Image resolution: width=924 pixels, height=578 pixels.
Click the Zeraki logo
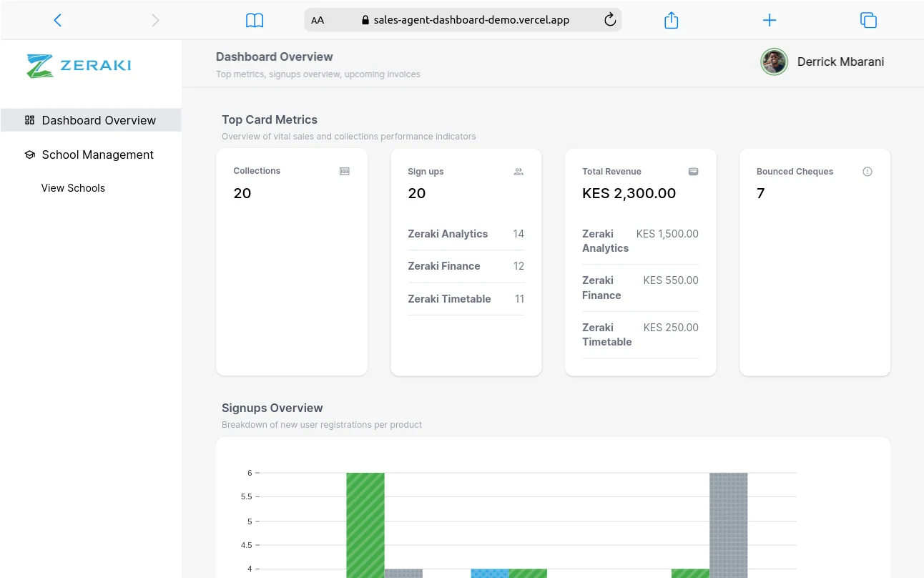tap(79, 65)
